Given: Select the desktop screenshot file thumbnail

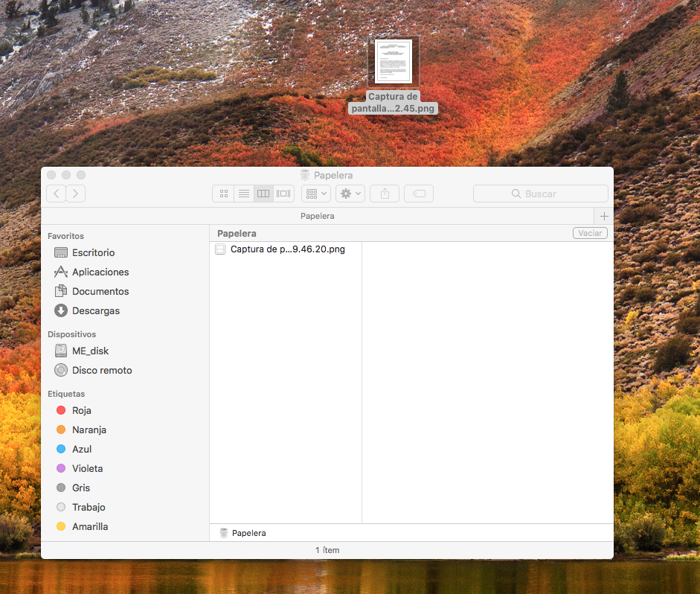Looking at the screenshot, I should click(394, 62).
